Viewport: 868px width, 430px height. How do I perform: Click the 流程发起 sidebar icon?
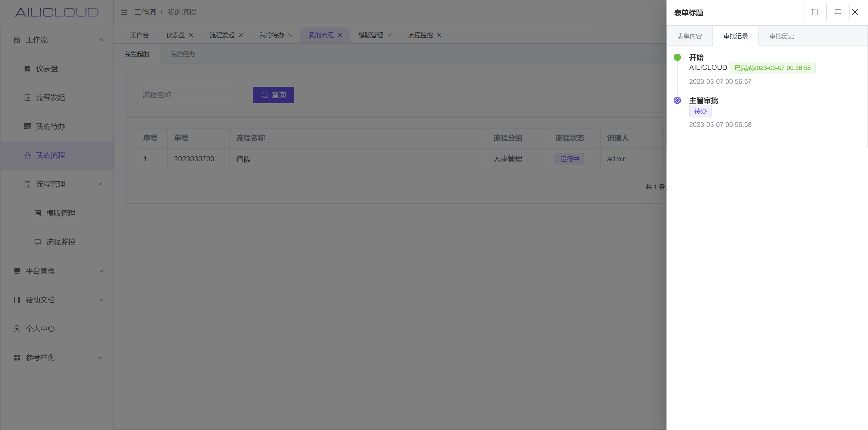(27, 98)
